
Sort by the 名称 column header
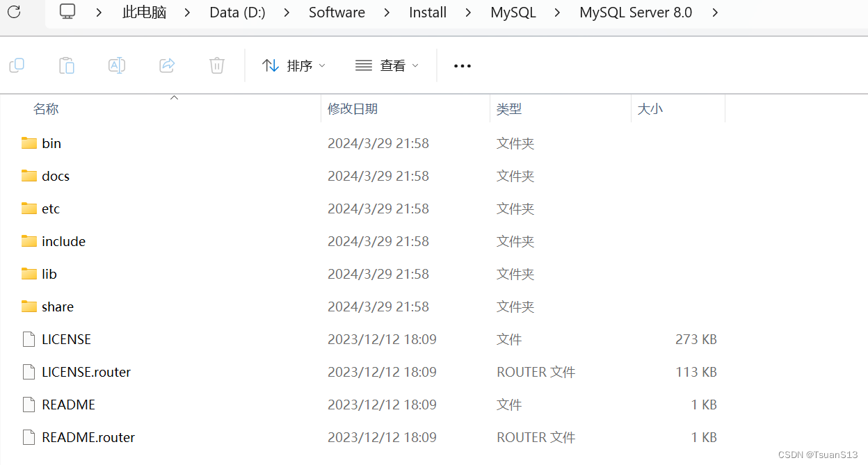click(46, 109)
